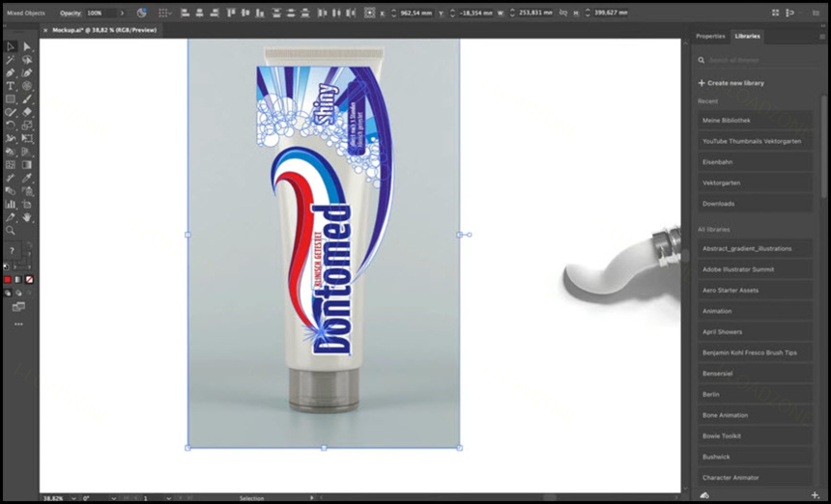The width and height of the screenshot is (831, 504).
Task: Select the Direct Selection tool
Action: point(27,46)
